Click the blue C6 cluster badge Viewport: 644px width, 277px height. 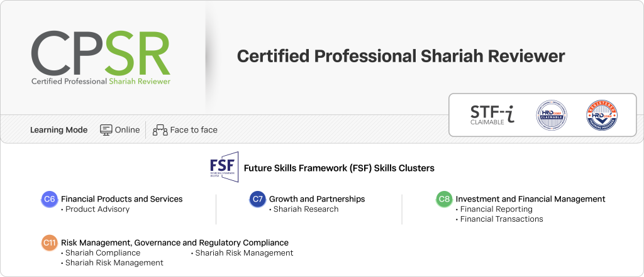(50, 199)
